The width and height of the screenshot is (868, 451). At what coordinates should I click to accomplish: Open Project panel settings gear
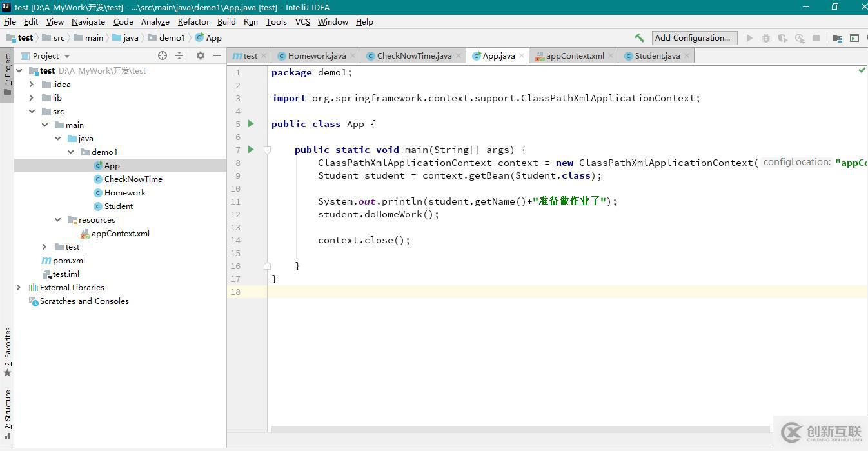(200, 55)
